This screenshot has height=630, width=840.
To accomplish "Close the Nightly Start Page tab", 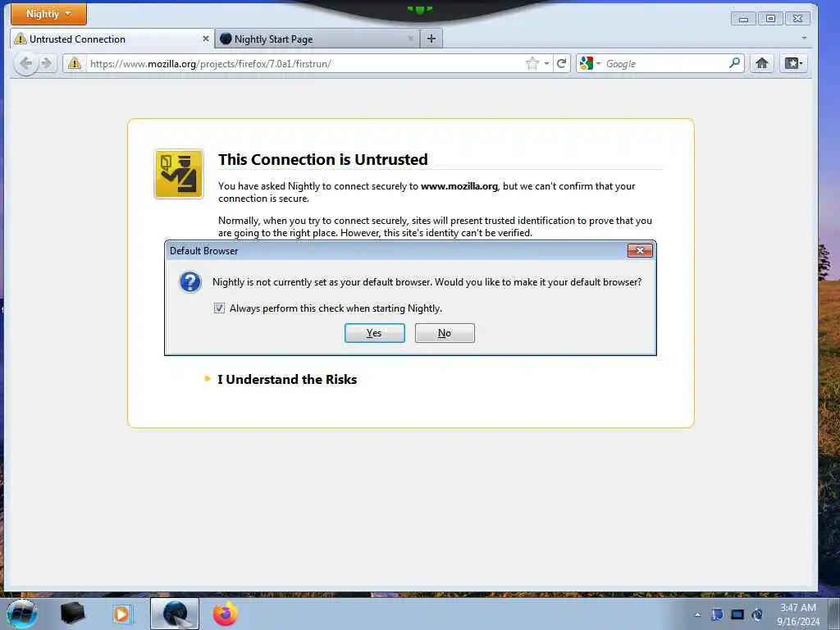I will 410,39.
